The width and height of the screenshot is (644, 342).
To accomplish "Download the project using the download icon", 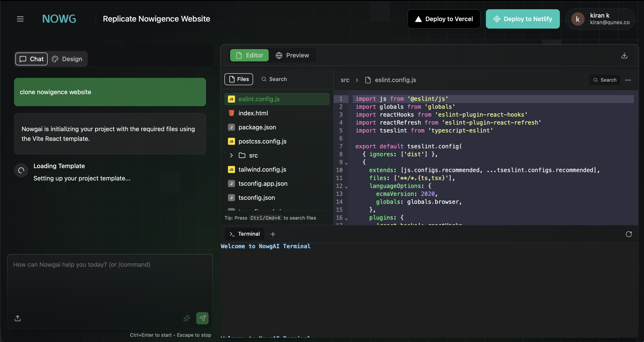I will click(x=624, y=55).
